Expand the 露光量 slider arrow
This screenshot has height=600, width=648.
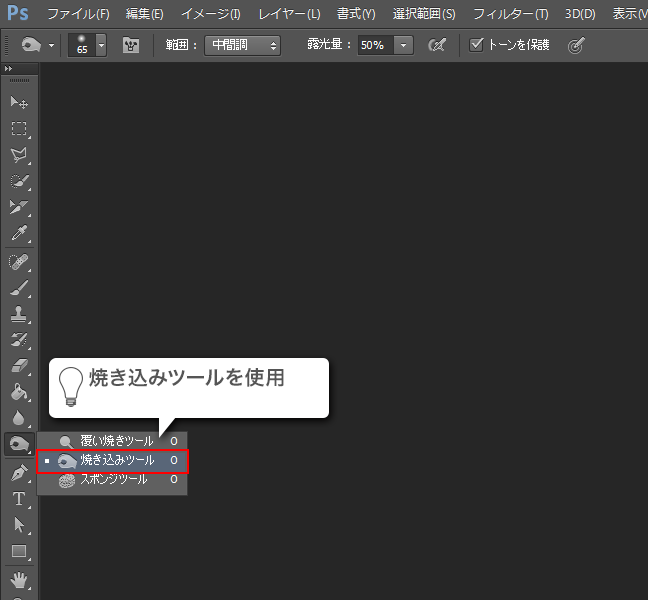click(x=403, y=45)
